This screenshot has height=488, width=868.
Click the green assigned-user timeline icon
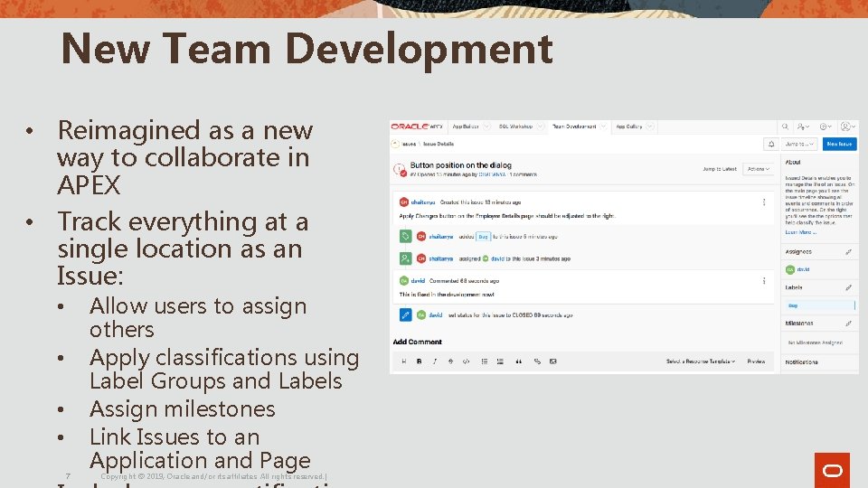tap(405, 258)
